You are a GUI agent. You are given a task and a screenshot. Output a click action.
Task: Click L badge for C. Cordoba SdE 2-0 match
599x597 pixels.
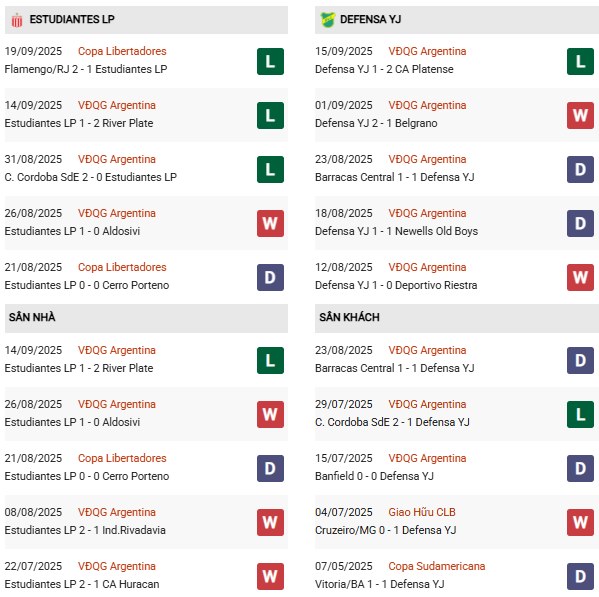(270, 169)
